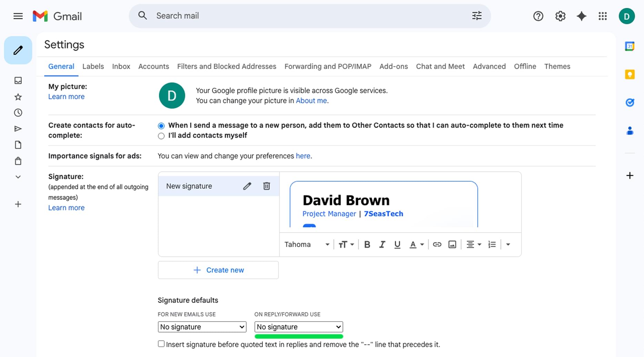Open Forwarding and POP/IMAP tab
The image size is (644, 357).
pyautogui.click(x=328, y=66)
